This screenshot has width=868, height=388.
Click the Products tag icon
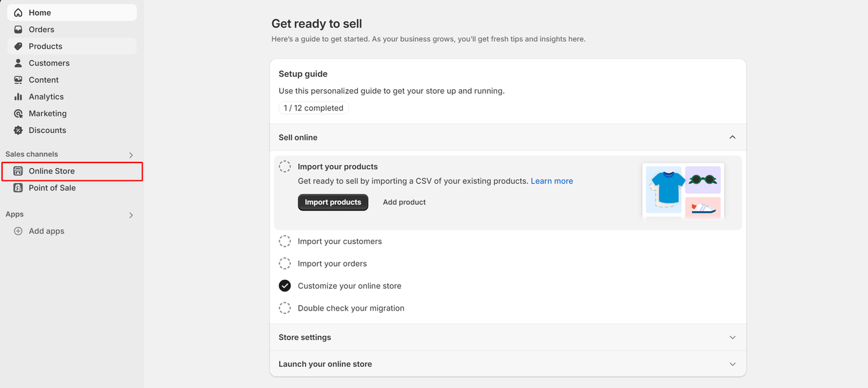coord(18,46)
